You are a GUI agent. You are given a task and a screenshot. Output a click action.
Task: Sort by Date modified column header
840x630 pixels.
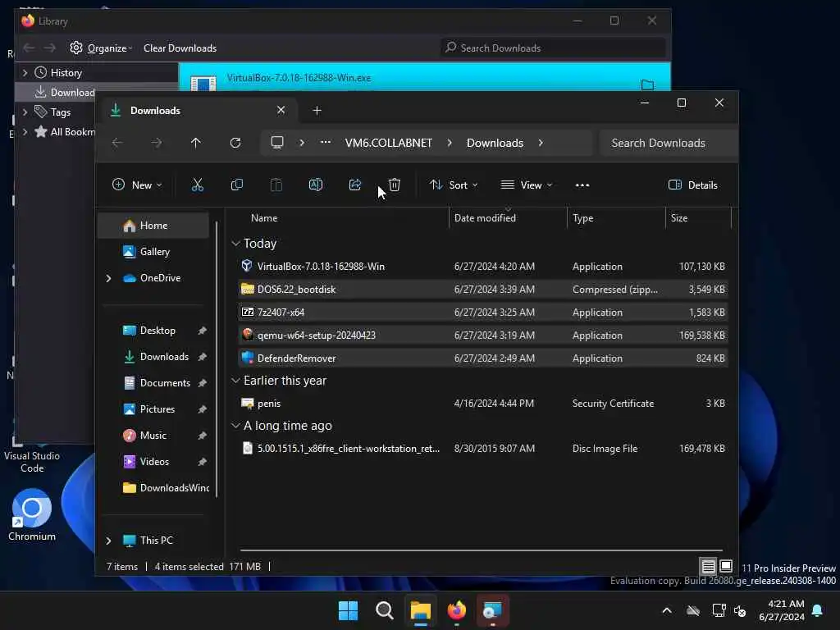485,218
